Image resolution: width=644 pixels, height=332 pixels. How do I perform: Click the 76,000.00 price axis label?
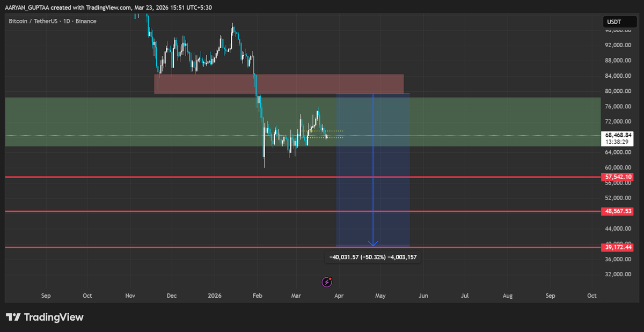(x=619, y=106)
